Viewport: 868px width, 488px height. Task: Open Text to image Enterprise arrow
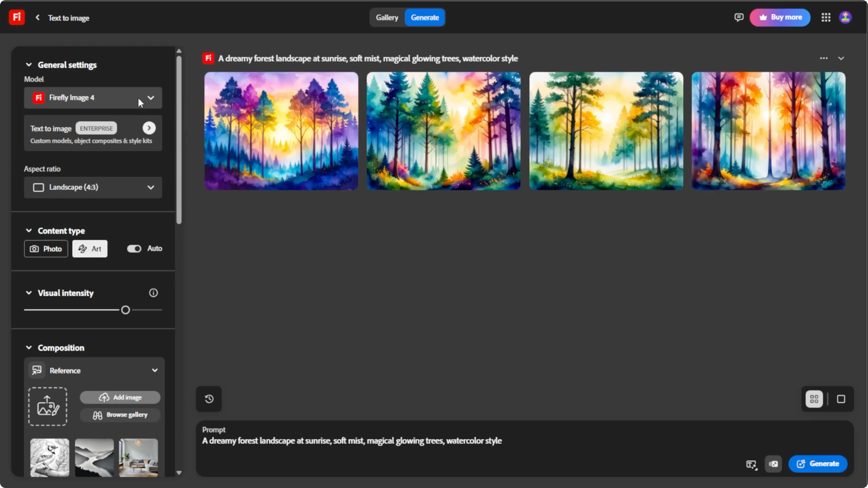(149, 128)
